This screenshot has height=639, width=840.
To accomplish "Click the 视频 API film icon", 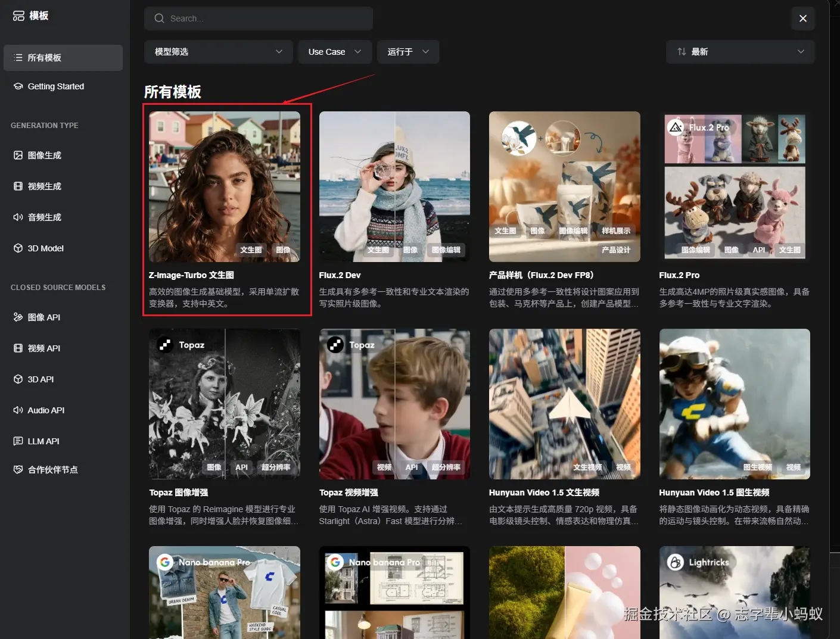I will (18, 348).
